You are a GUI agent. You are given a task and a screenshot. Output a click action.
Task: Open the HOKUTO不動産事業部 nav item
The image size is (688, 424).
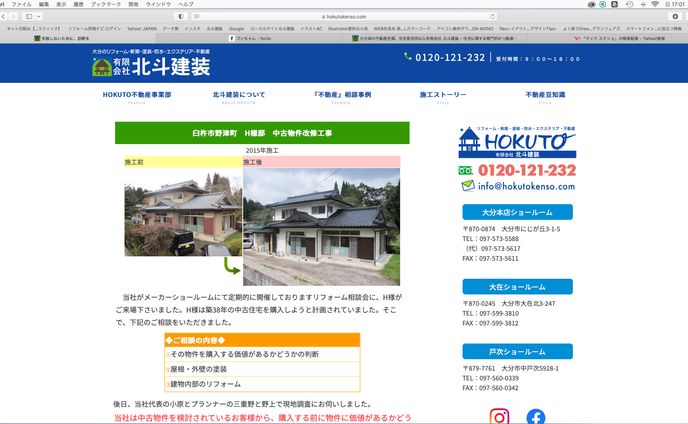point(137,95)
